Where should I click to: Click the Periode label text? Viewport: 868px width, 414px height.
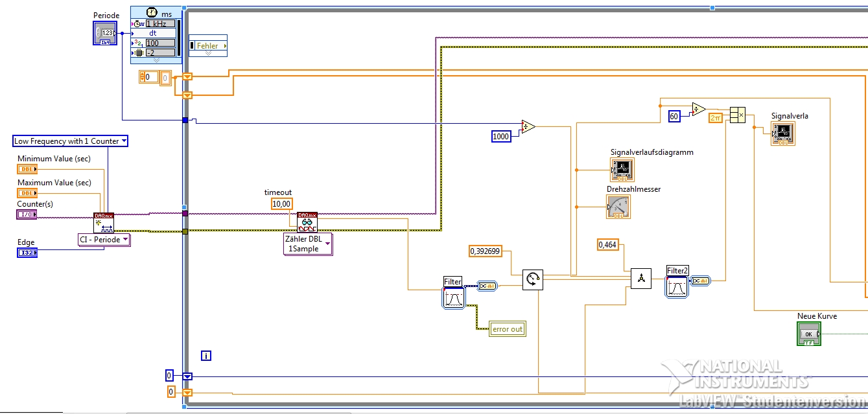[106, 16]
